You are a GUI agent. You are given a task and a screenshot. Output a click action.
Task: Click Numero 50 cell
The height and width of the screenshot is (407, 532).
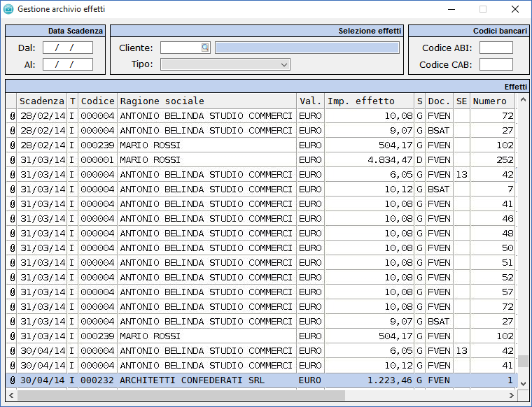493,248
